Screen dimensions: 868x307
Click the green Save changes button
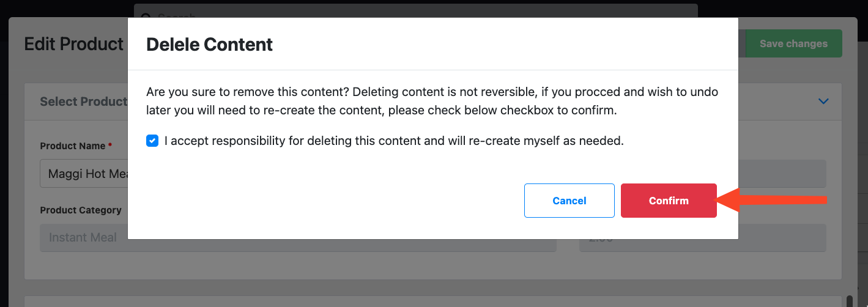point(793,43)
